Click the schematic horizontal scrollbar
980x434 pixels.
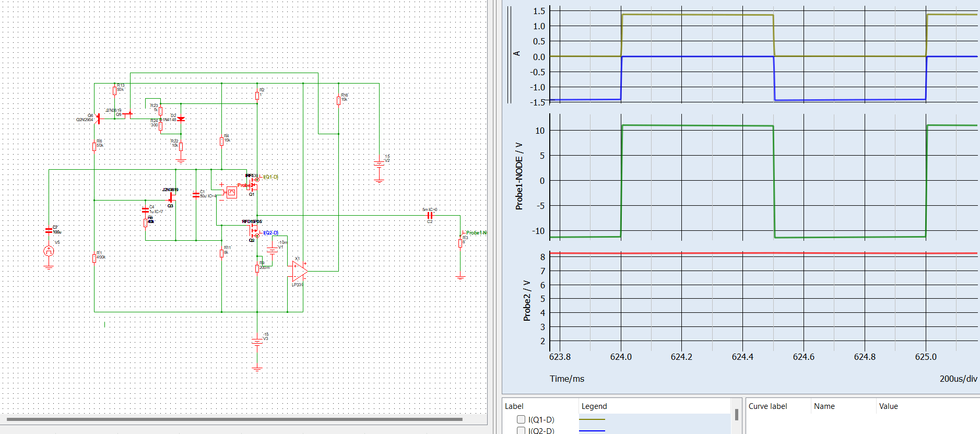coord(234,419)
